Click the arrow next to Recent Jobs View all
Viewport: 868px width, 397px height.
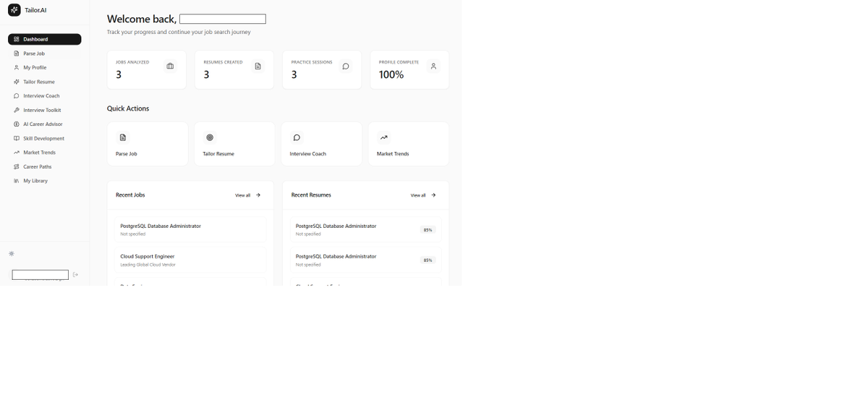(x=258, y=195)
